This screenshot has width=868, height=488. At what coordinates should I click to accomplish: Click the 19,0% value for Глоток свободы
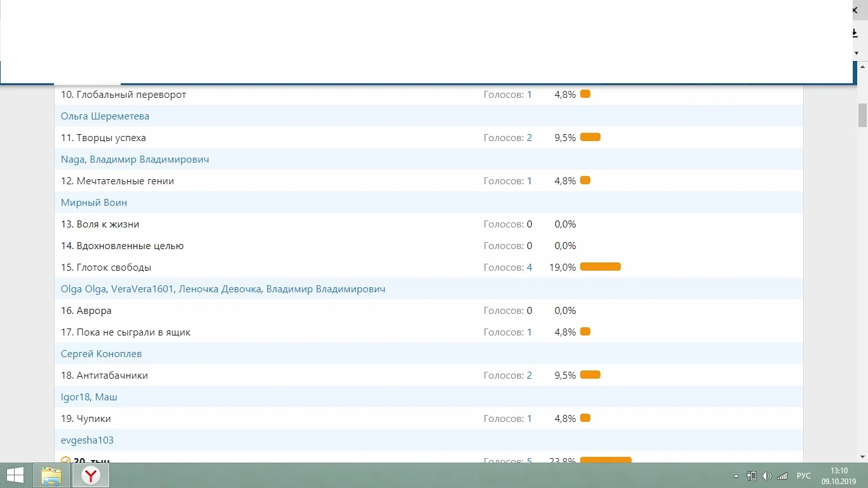pos(562,268)
